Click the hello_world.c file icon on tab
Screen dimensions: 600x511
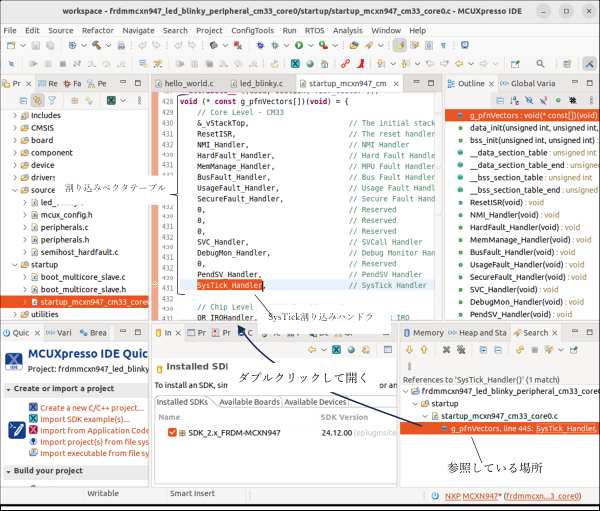pos(161,84)
